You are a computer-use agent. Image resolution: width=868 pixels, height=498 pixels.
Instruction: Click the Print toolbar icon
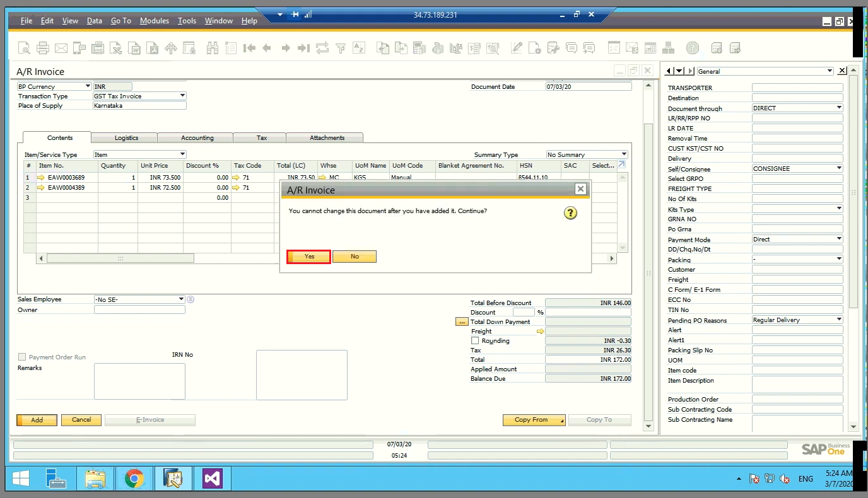pyautogui.click(x=43, y=48)
